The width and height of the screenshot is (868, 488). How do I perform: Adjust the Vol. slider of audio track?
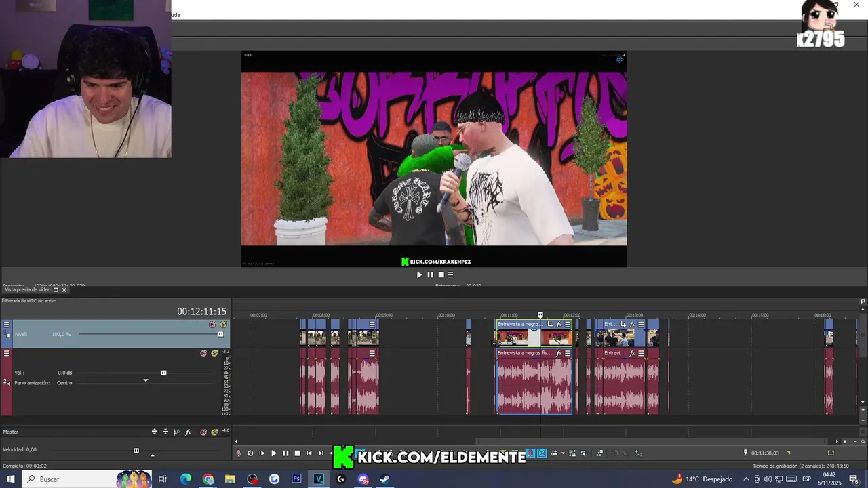tap(163, 373)
